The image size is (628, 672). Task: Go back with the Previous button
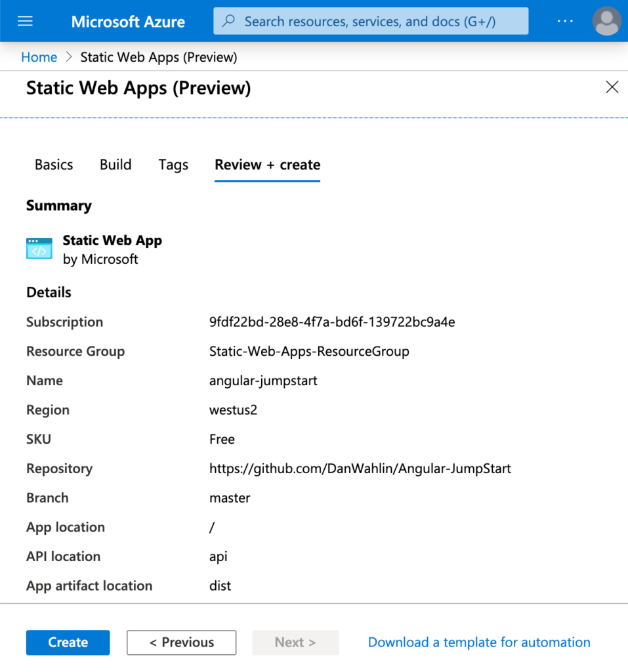point(181,642)
